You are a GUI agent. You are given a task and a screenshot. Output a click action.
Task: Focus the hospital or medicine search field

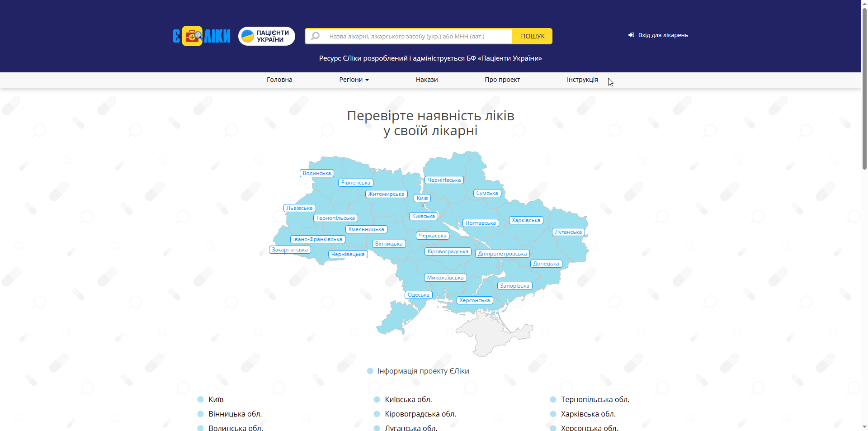click(418, 36)
